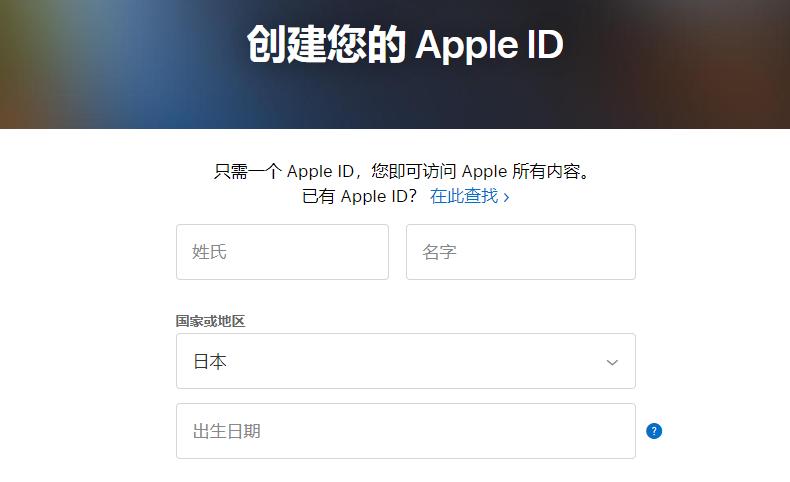This screenshot has width=790, height=482.
Task: Click the 创建您的 Apple ID heading
Action: coord(405,45)
